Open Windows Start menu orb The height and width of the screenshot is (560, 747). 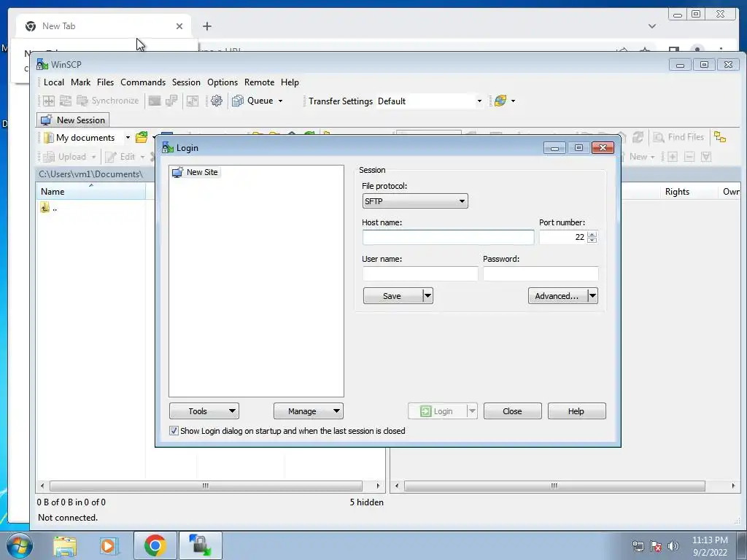[x=19, y=545]
